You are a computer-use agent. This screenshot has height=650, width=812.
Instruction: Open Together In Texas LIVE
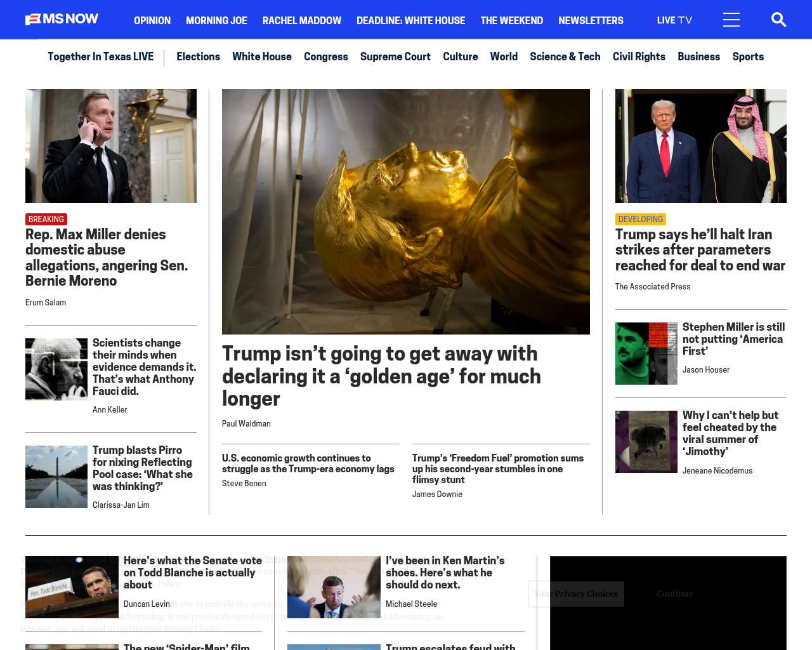pos(100,56)
